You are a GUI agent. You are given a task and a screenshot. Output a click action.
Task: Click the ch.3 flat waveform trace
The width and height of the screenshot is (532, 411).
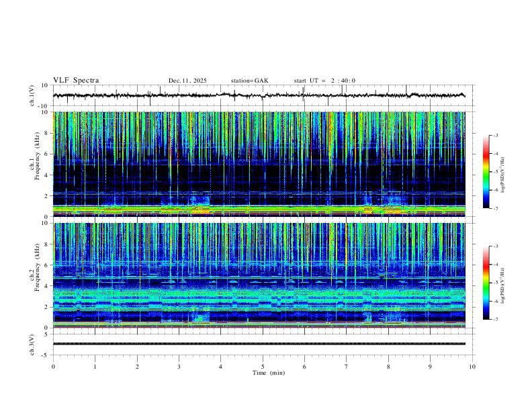click(x=259, y=344)
